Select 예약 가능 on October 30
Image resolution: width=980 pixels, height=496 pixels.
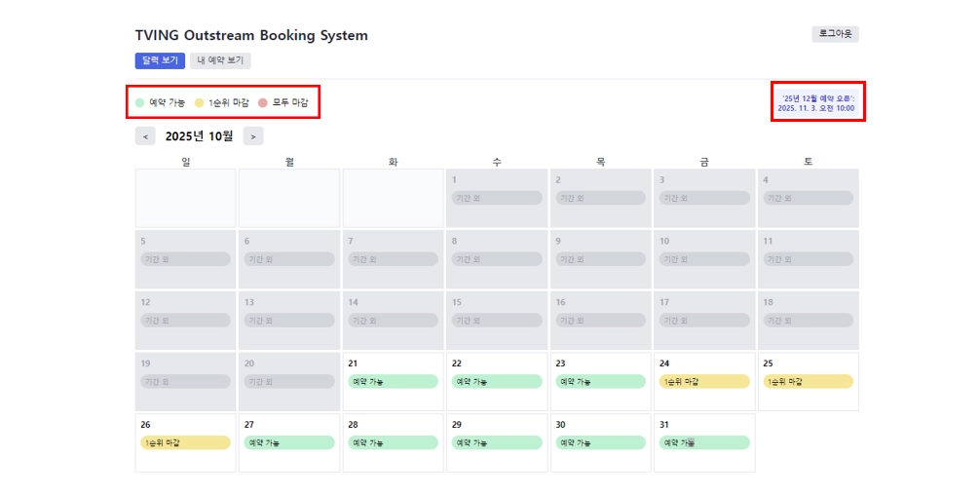[x=600, y=442]
